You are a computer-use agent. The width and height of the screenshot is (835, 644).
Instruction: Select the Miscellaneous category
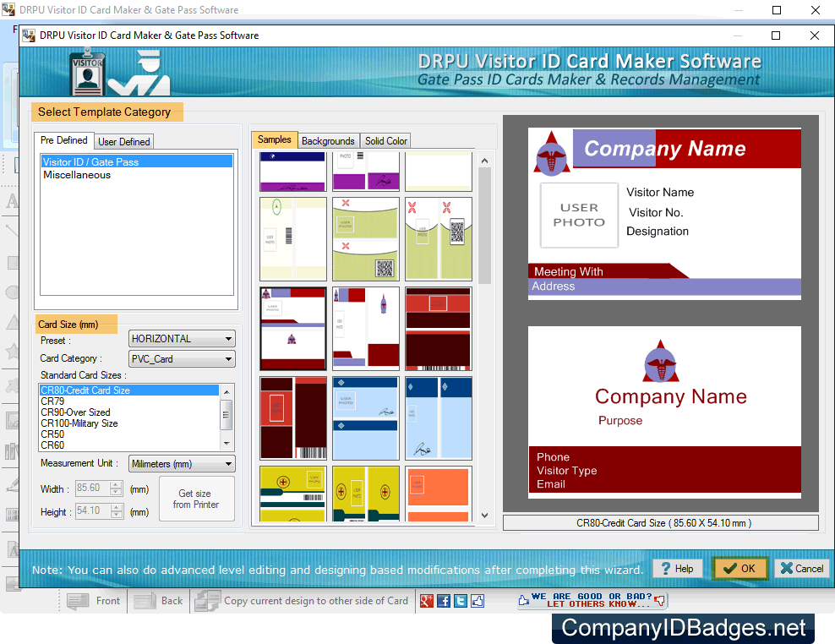pos(137,175)
